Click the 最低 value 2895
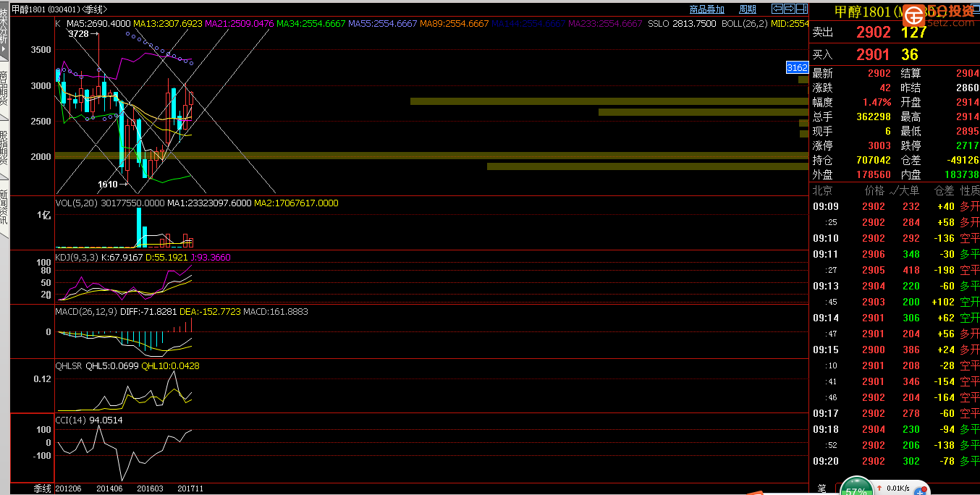Screen dimensions: 980x495 pos(967,131)
